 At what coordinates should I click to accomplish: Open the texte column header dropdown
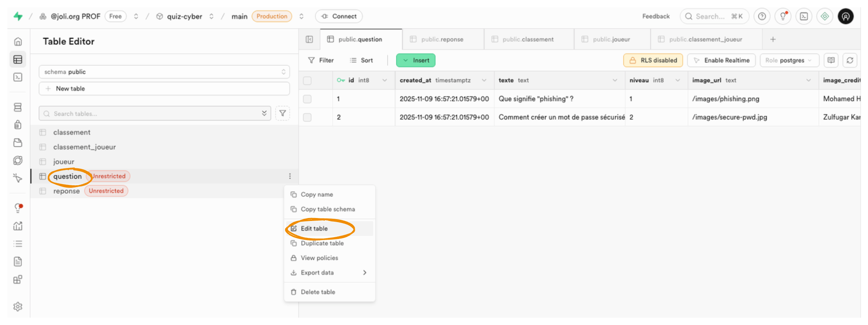615,81
